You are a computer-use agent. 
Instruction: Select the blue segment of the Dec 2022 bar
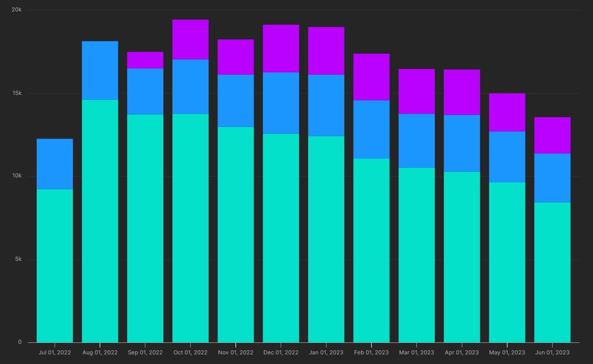[x=281, y=103]
